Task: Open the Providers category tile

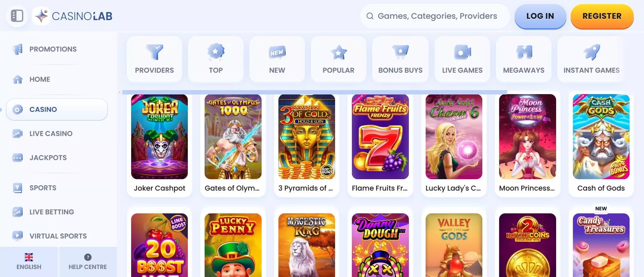Action: click(x=154, y=59)
